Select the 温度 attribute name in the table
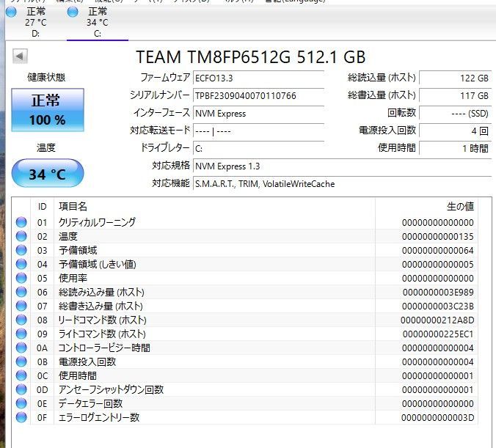Viewport: 496px width, 448px height. (68, 236)
